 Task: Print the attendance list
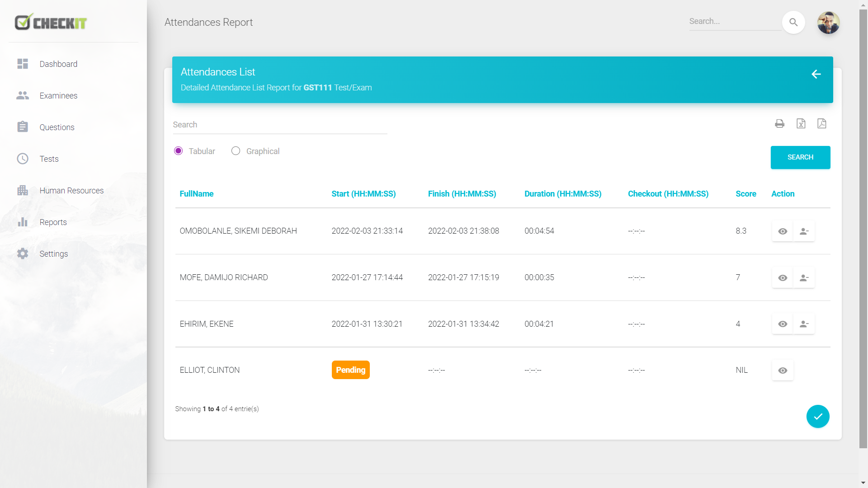pos(779,124)
